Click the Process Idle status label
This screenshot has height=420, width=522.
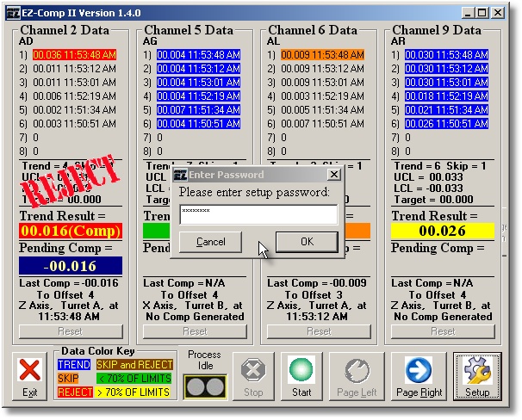coord(205,360)
